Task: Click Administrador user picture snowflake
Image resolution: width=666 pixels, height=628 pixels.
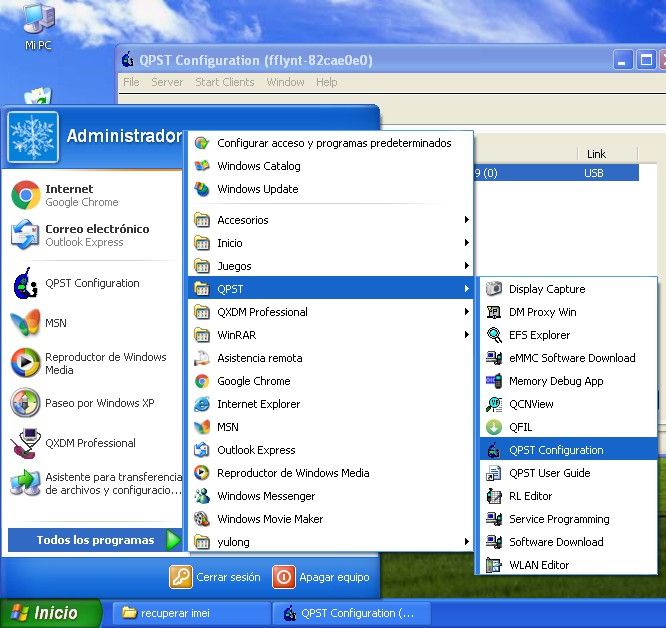Action: click(x=33, y=137)
